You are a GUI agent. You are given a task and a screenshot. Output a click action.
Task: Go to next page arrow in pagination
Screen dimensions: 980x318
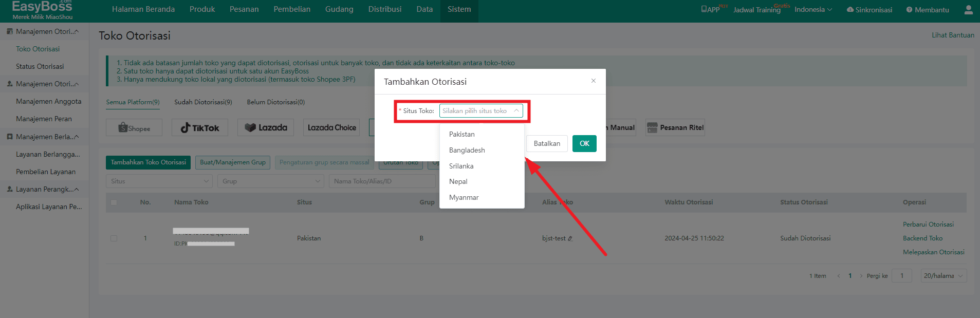click(861, 276)
